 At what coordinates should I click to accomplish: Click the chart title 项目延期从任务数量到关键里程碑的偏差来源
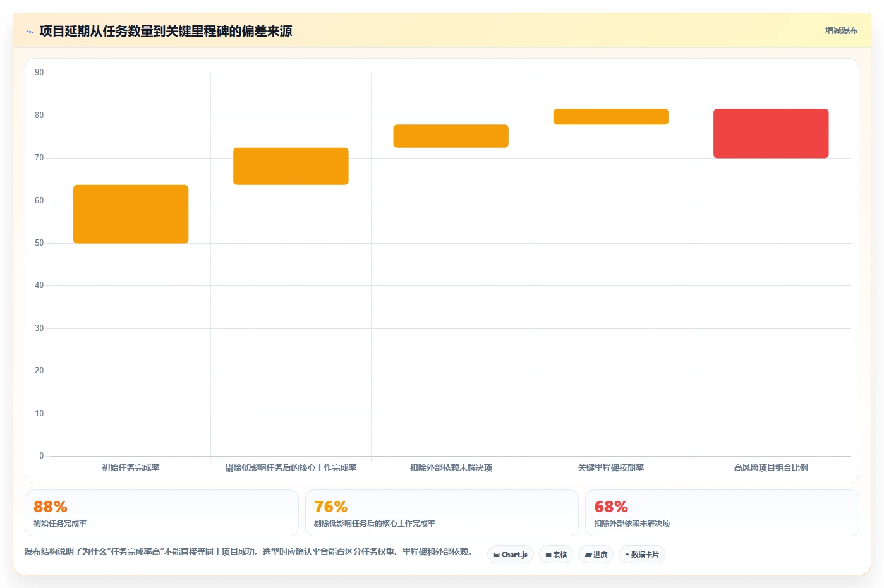click(x=166, y=31)
